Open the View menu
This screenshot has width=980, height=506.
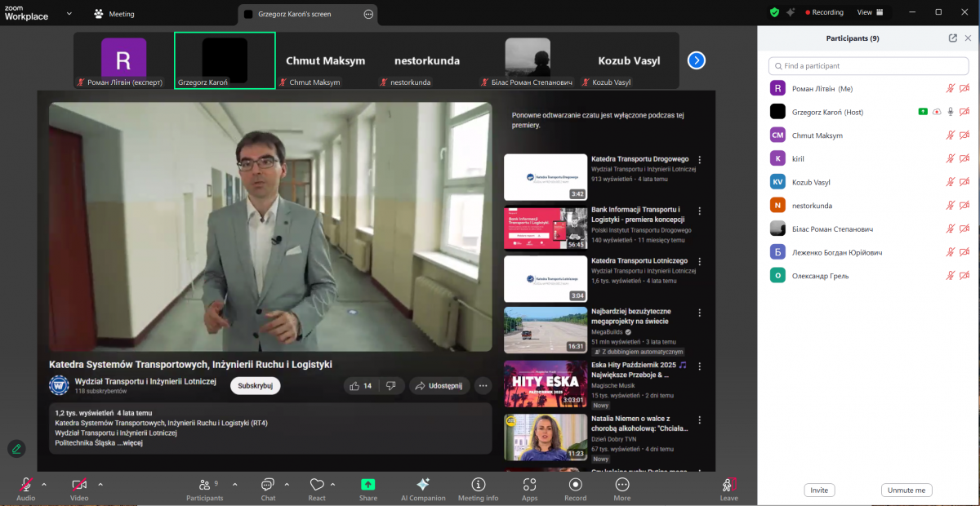(870, 12)
